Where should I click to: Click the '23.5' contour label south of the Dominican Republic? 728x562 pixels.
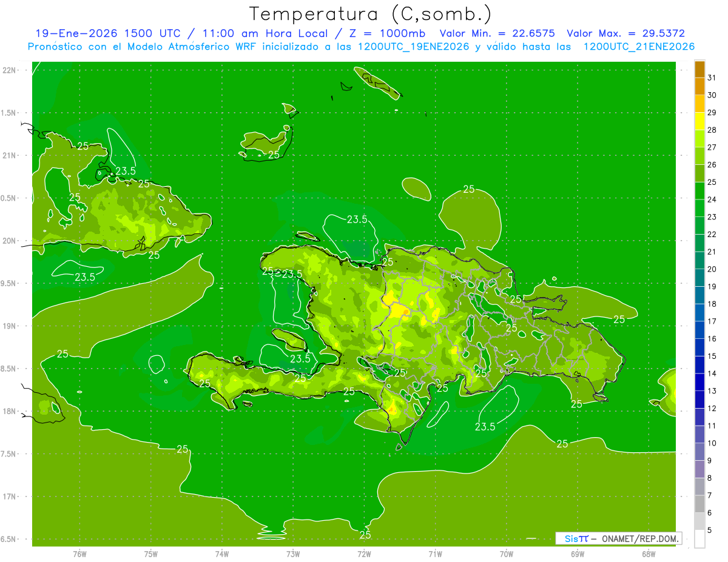(485, 427)
